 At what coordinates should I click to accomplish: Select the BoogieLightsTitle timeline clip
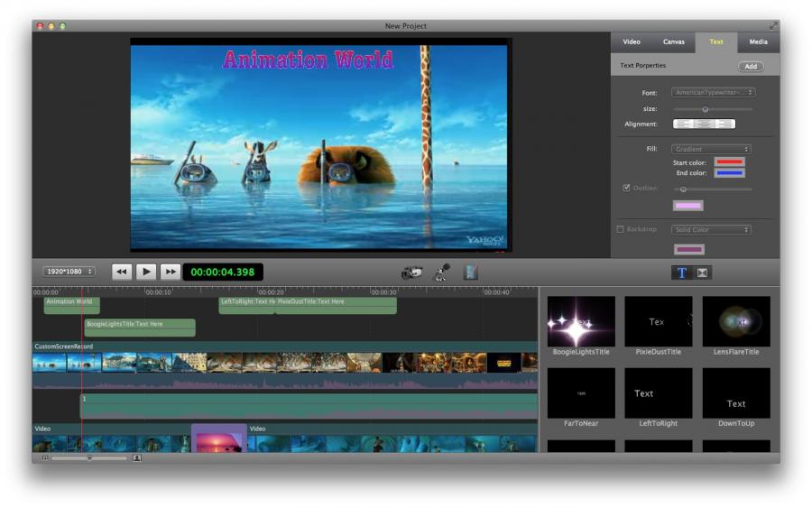[x=140, y=328]
